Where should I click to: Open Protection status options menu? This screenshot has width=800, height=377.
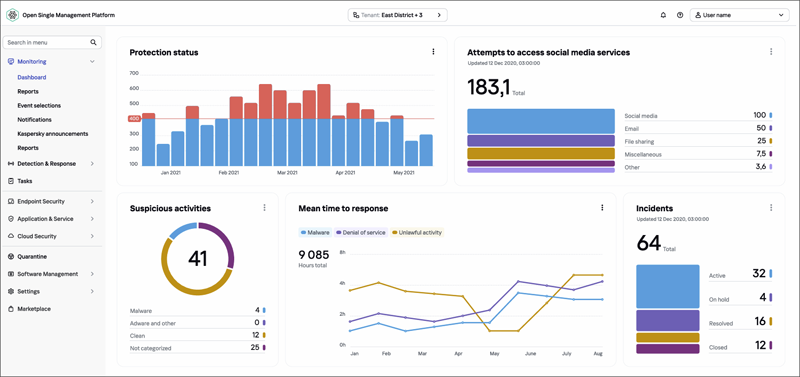pos(433,52)
